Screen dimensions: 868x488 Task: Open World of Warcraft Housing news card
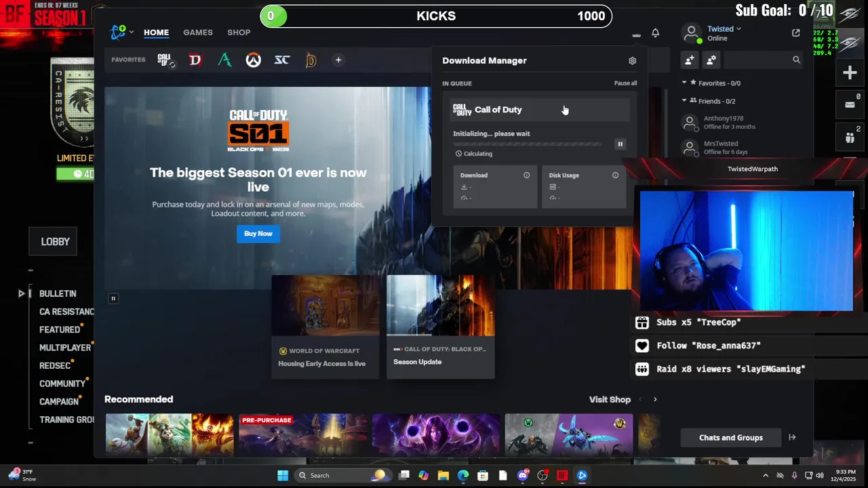point(325,327)
